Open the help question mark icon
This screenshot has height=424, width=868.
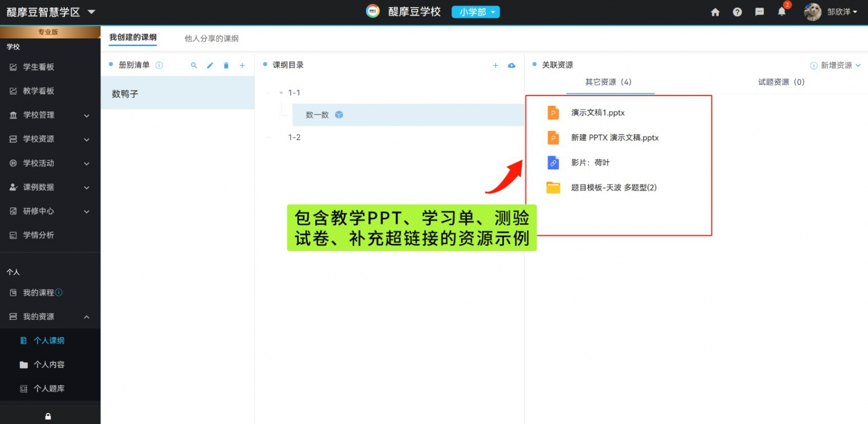coord(737,12)
